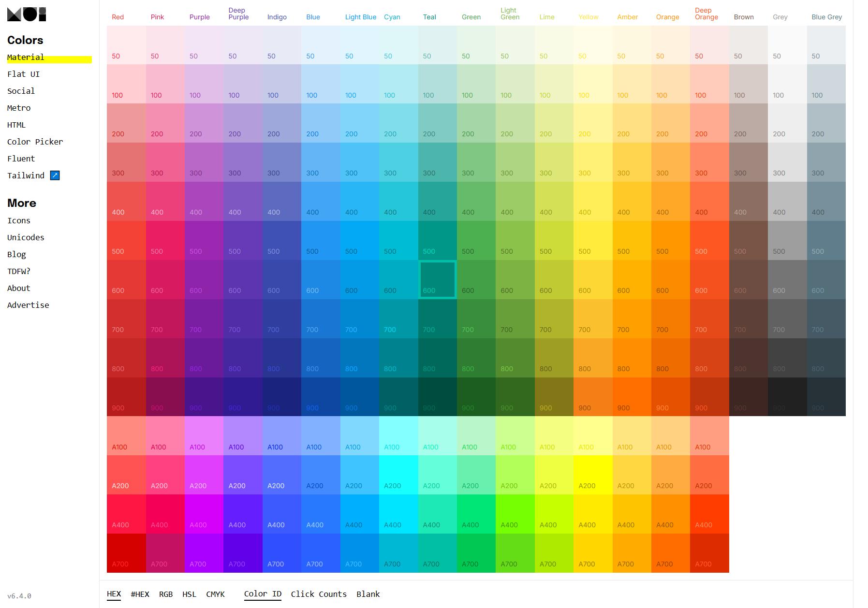Select the Light Blue A200 swatch
This screenshot has height=608, width=868.
click(359, 475)
